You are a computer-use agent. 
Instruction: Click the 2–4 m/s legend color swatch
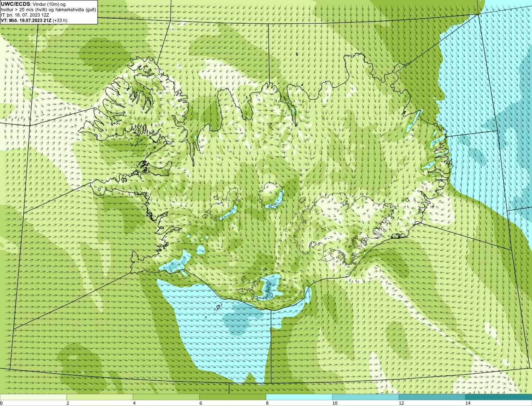pos(100,397)
